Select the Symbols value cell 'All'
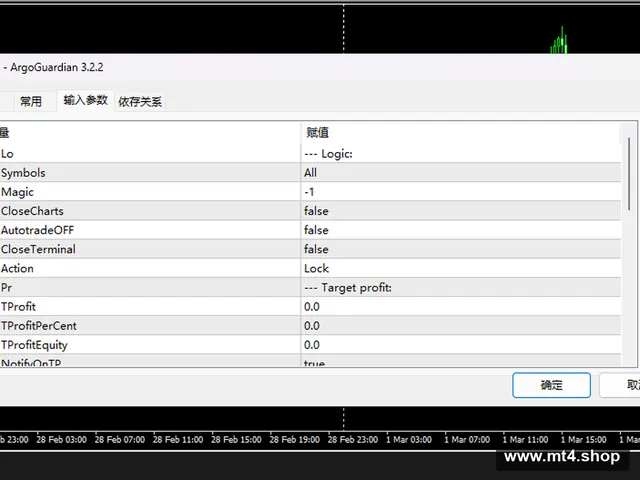Image resolution: width=640 pixels, height=480 pixels. click(x=460, y=173)
